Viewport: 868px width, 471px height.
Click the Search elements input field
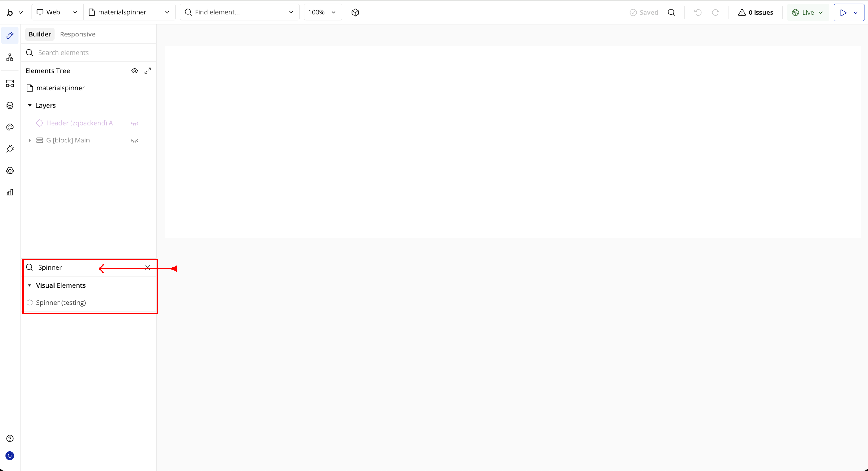91,52
